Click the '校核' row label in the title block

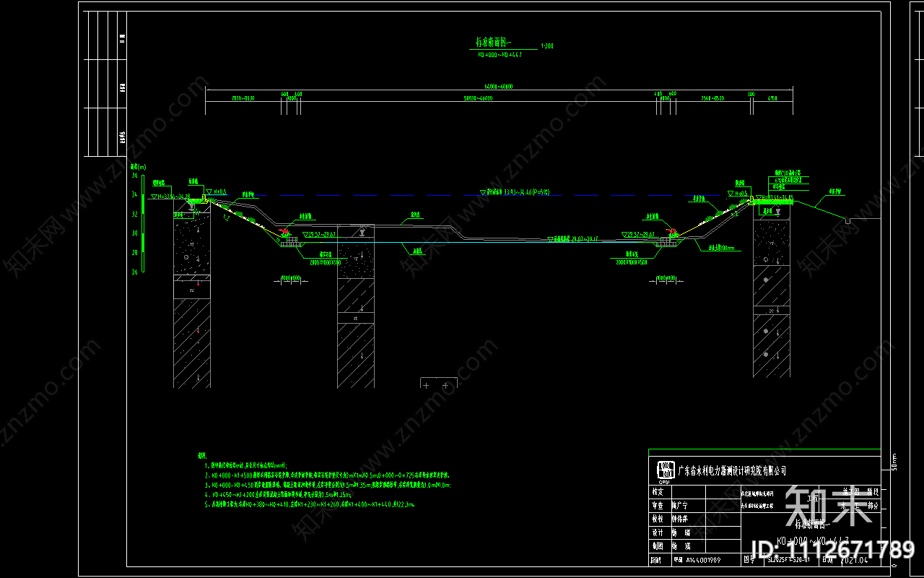pyautogui.click(x=657, y=519)
